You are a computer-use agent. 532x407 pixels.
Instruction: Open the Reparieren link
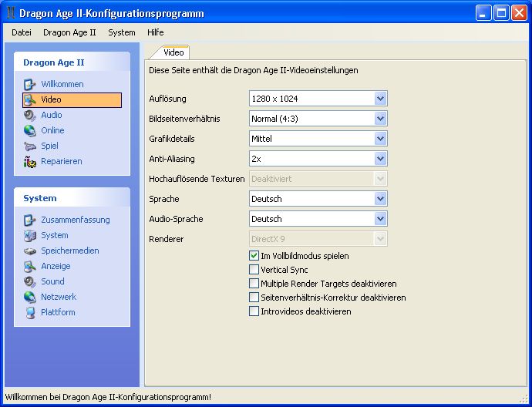point(62,161)
